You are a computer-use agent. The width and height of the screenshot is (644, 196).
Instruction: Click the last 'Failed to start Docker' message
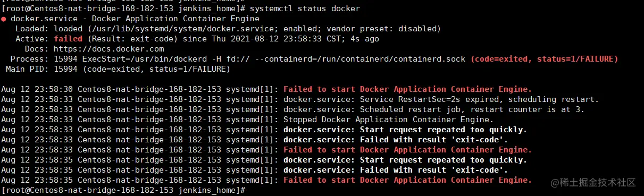pyautogui.click(x=407, y=180)
